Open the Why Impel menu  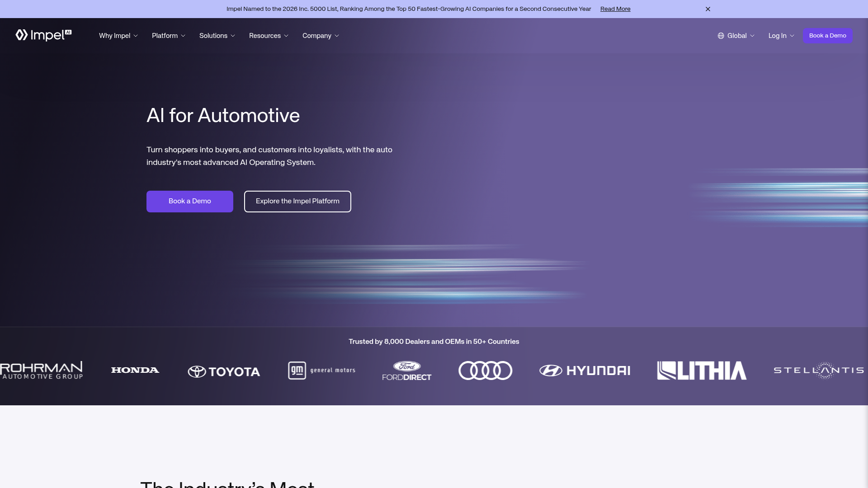[x=118, y=36]
